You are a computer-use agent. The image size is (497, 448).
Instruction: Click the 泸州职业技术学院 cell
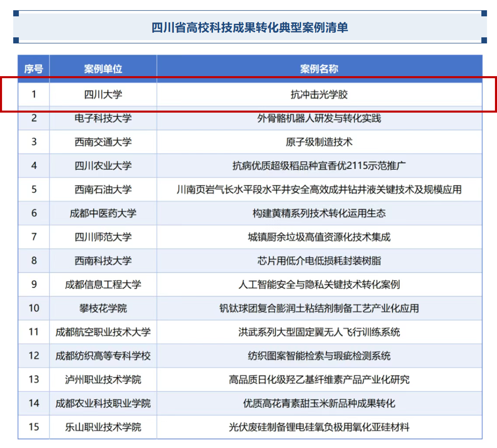click(103, 380)
